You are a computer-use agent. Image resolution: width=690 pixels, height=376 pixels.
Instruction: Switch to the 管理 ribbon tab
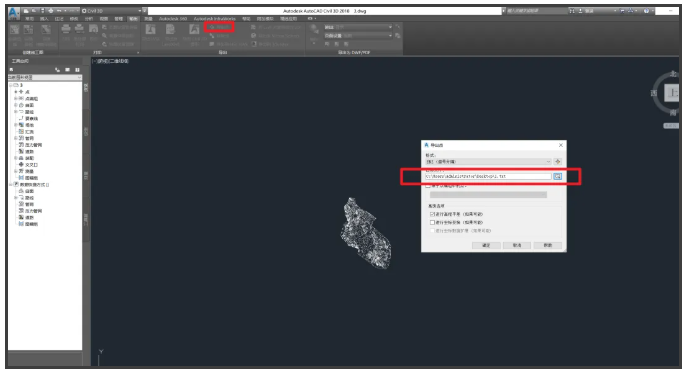(118, 19)
